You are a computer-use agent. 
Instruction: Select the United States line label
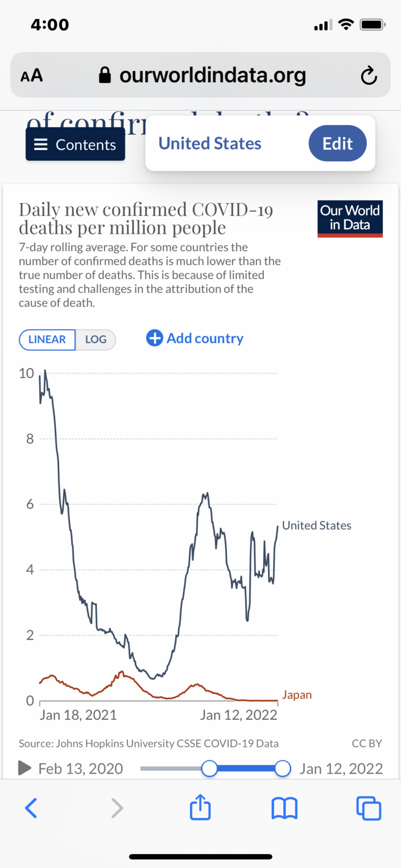[317, 525]
